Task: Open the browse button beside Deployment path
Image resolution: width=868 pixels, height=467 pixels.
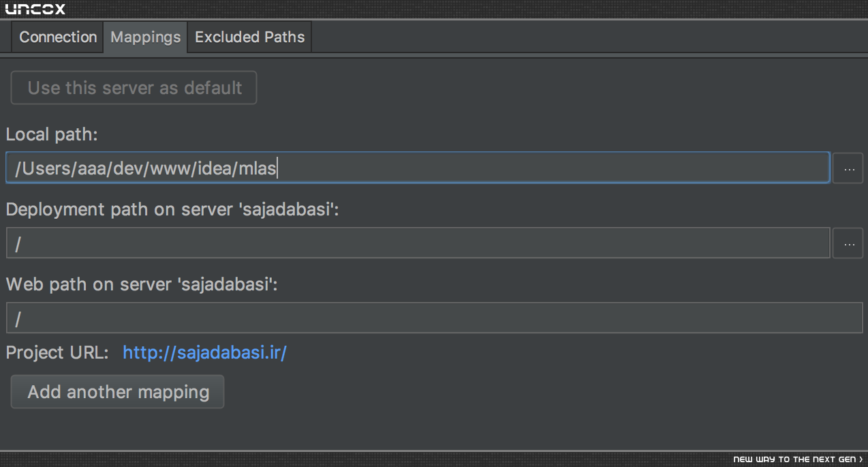Action: (x=848, y=243)
